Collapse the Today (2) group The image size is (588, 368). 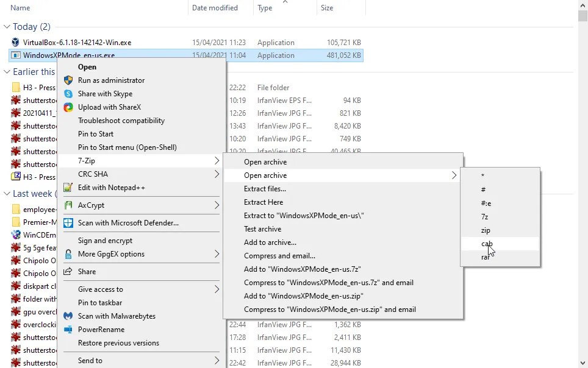[x=9, y=26]
